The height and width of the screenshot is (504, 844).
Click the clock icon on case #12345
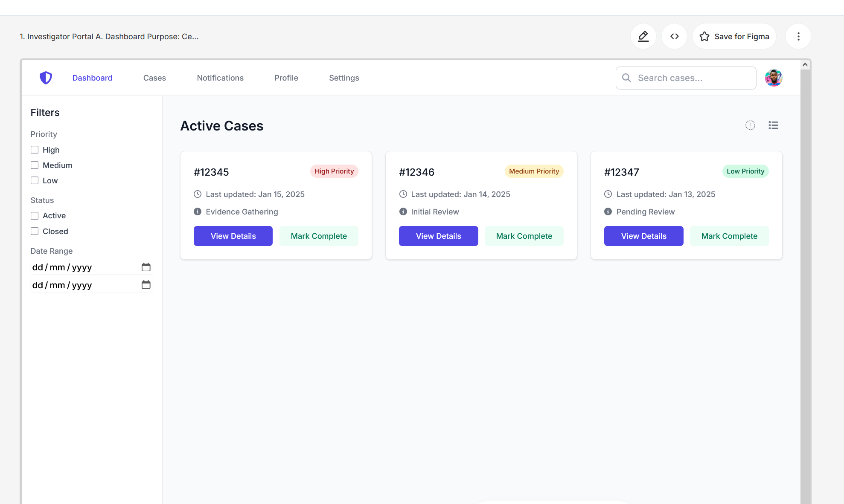point(198,194)
